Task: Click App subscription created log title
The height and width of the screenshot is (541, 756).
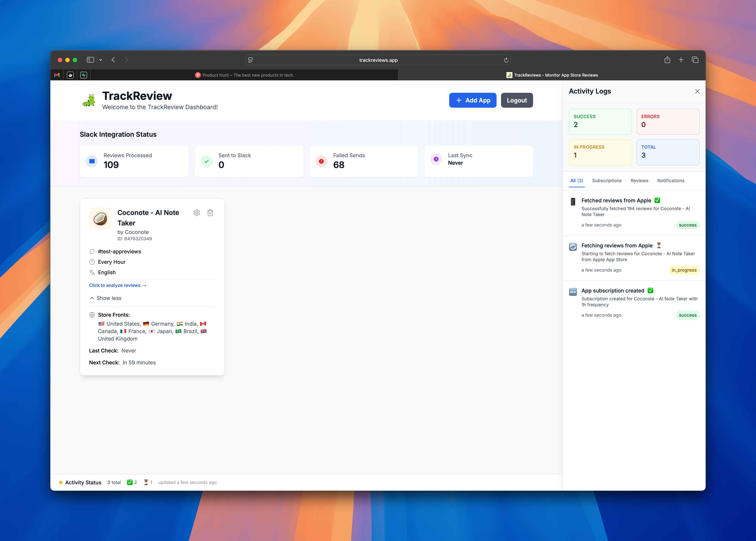Action: [x=613, y=291]
